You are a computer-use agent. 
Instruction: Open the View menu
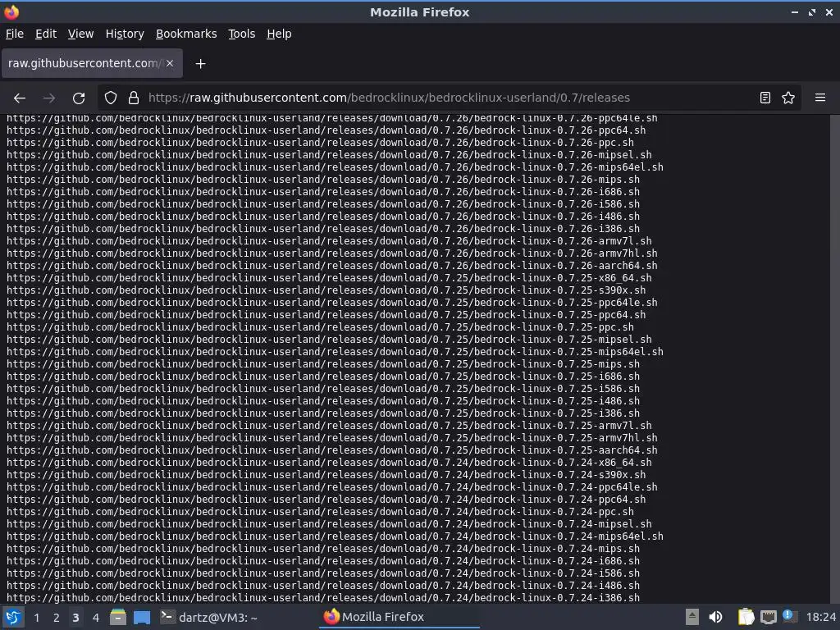coord(80,34)
